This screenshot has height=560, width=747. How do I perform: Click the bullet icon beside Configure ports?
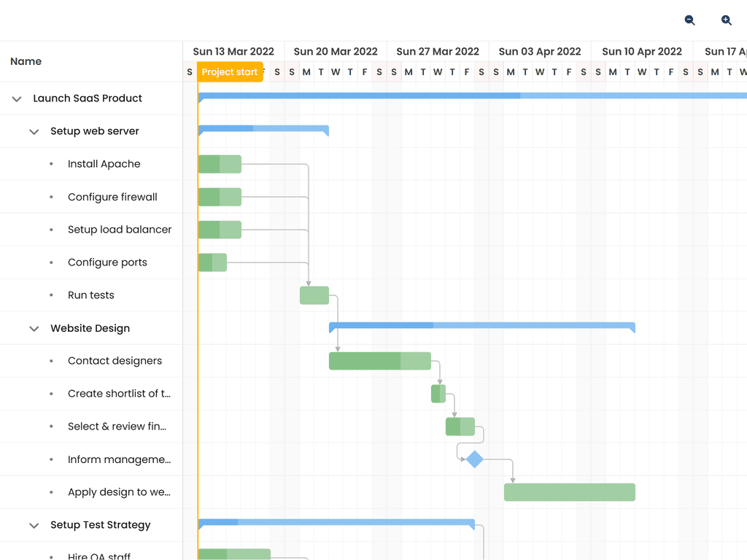[x=50, y=262]
